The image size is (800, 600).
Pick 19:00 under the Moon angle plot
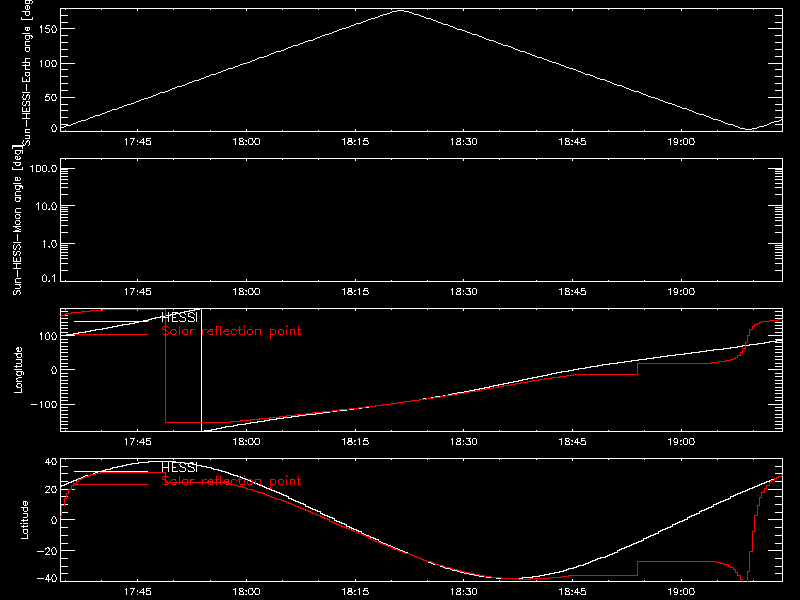coord(681,292)
